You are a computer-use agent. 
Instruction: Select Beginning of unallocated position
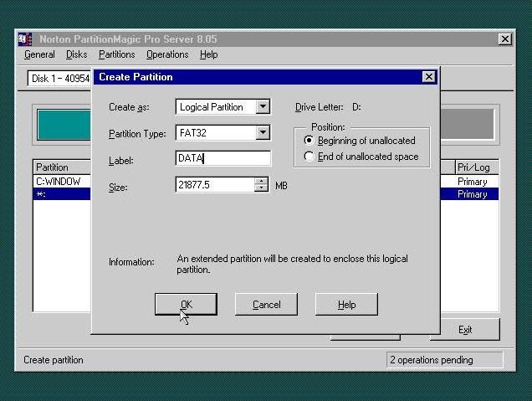click(360, 141)
